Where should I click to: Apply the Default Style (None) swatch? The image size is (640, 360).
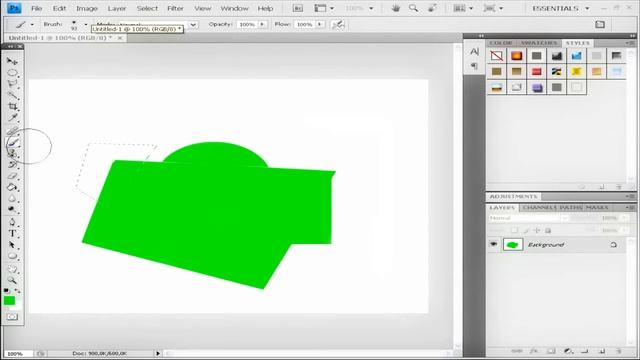point(496,56)
